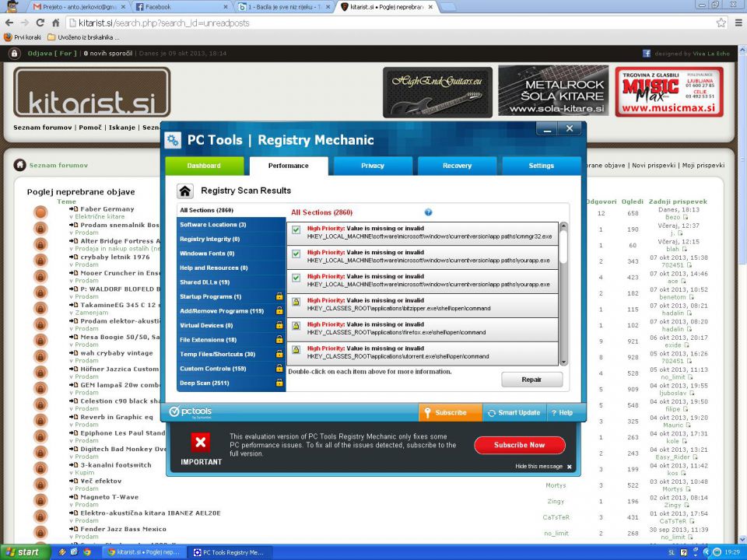The image size is (747, 560).
Task: Open the Settings tab
Action: click(542, 166)
